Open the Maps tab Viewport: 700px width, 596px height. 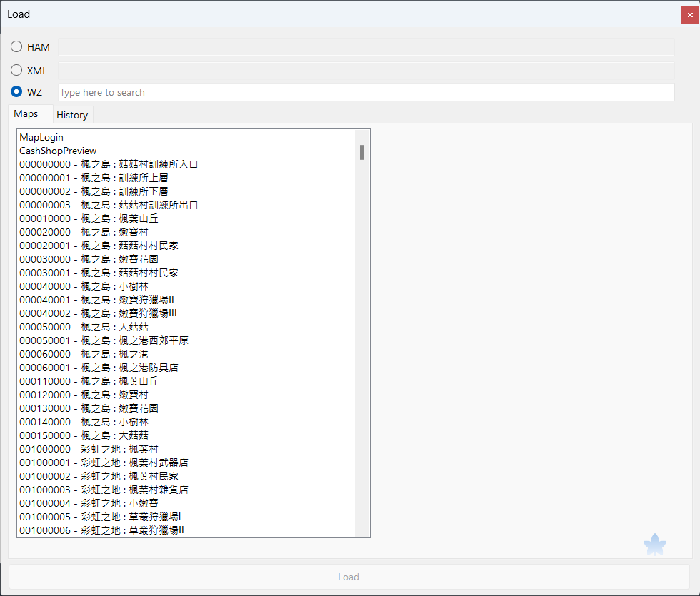(26, 113)
